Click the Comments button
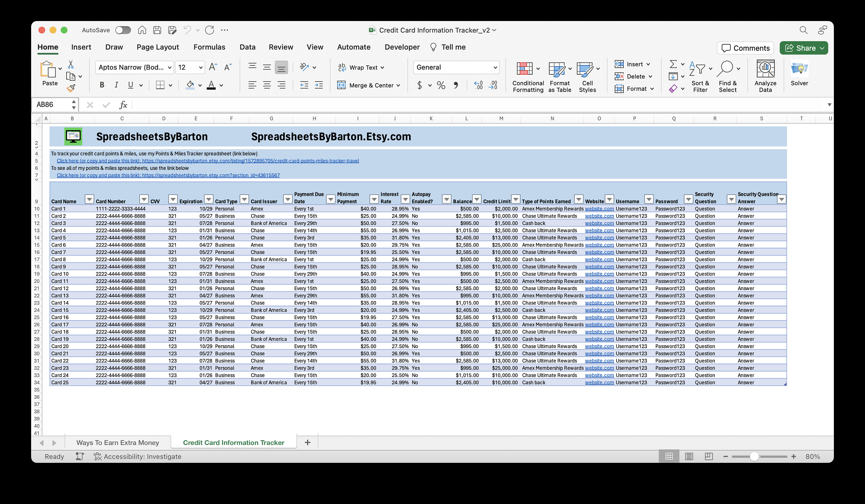 tap(745, 48)
